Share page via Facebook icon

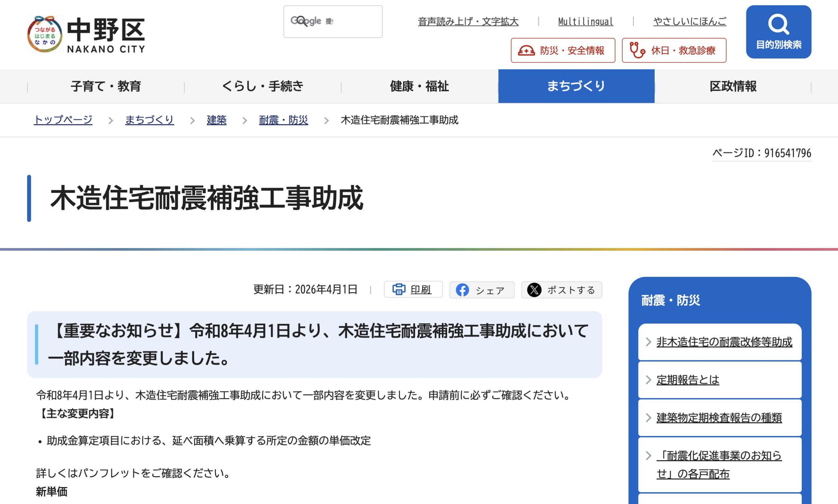(x=462, y=290)
